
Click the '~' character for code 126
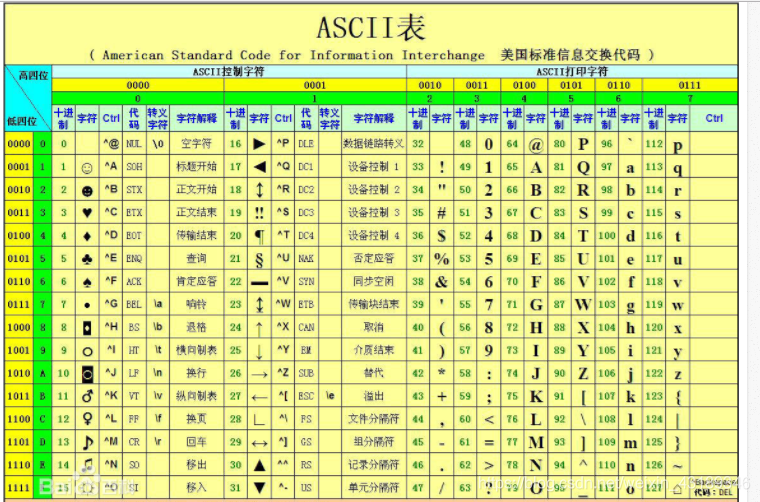tap(678, 466)
